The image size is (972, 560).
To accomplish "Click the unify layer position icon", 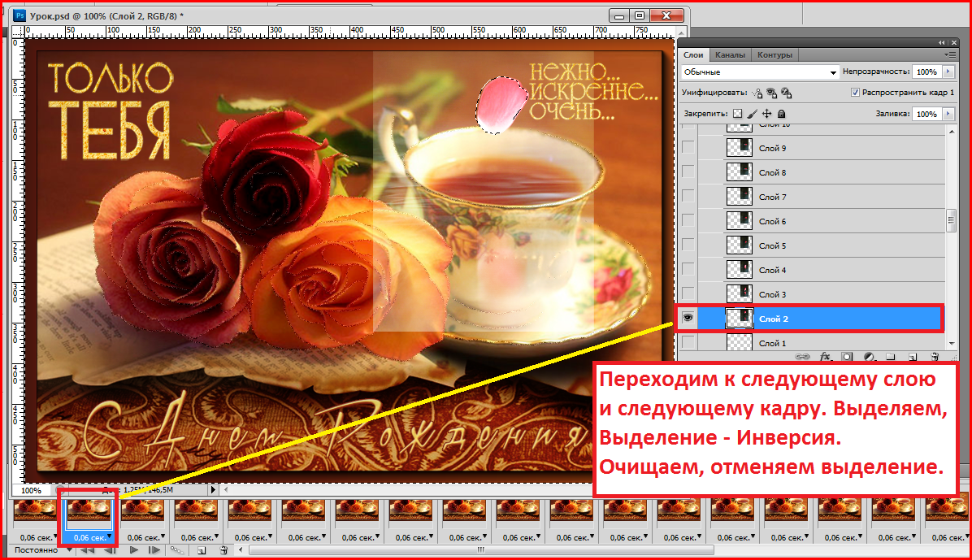I will (x=757, y=93).
